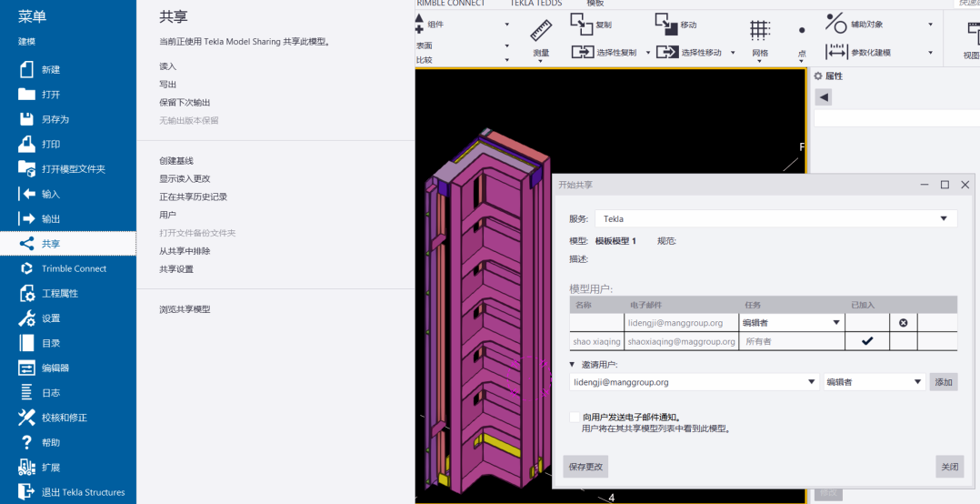The image size is (980, 504).
Task: Select the 复制 (Copy) tool icon
Action: (582, 24)
